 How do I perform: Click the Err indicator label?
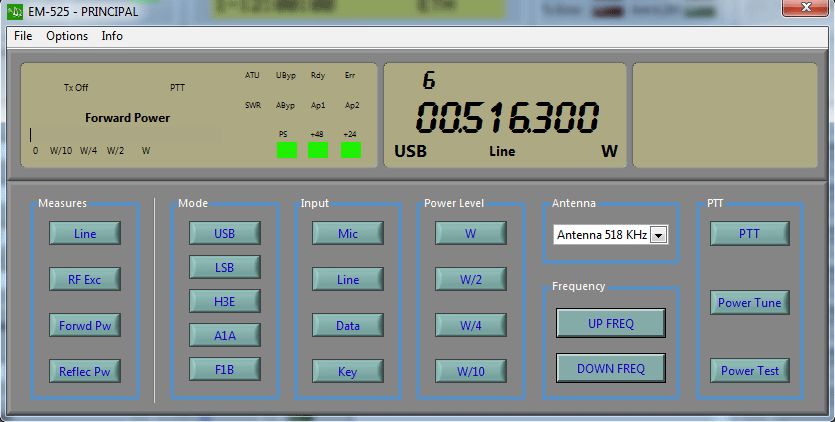(x=350, y=75)
